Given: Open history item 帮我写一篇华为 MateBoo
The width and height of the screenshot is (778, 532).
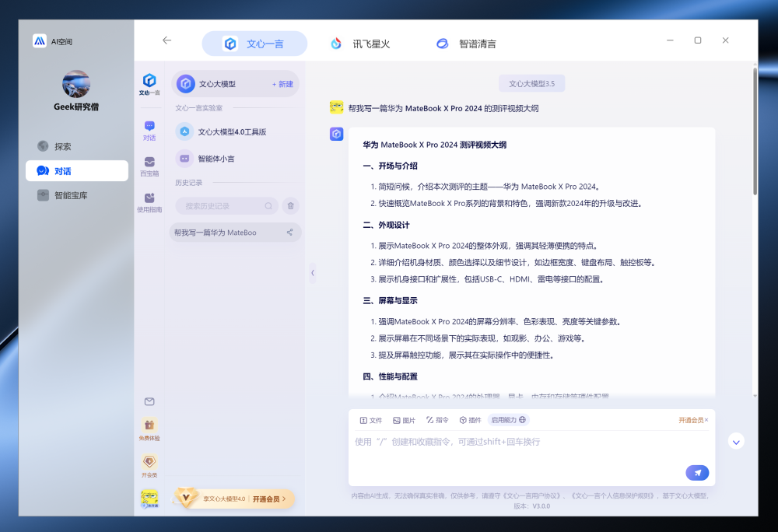Looking at the screenshot, I should [235, 233].
